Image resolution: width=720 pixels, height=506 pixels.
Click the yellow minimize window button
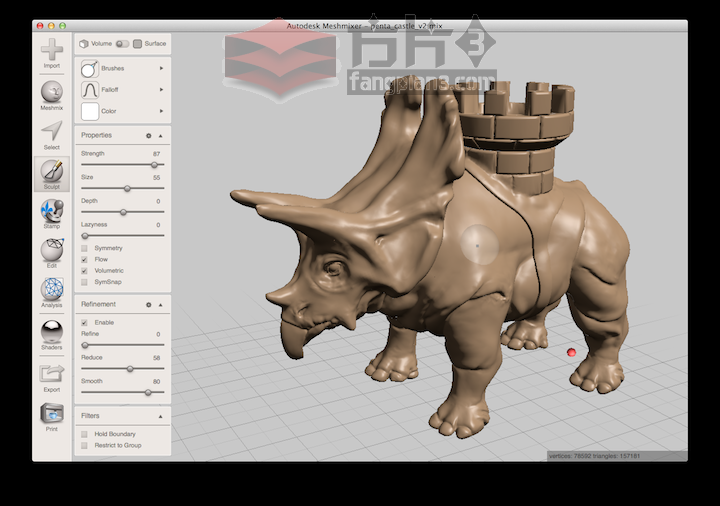click(x=51, y=26)
